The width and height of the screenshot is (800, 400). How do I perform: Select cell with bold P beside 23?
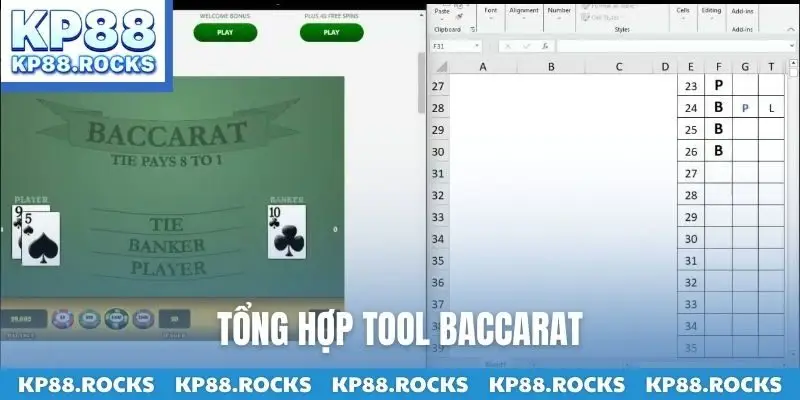point(718,85)
